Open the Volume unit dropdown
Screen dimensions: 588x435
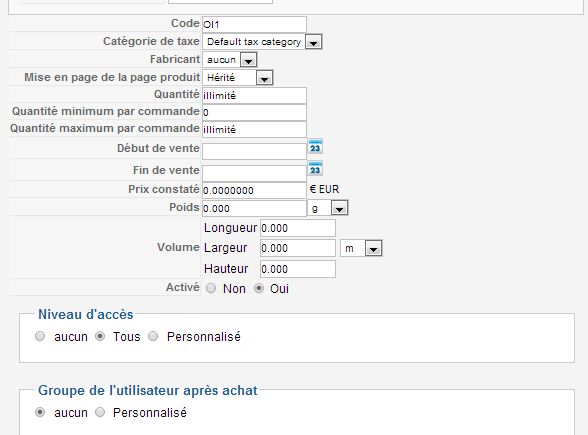(361, 249)
